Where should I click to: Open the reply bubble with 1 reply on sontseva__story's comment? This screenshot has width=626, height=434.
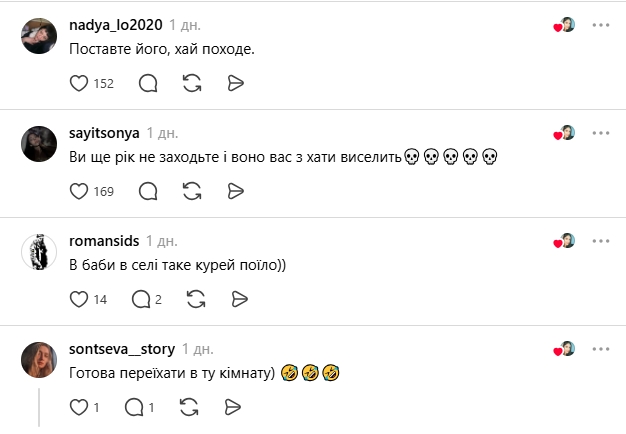click(140, 407)
